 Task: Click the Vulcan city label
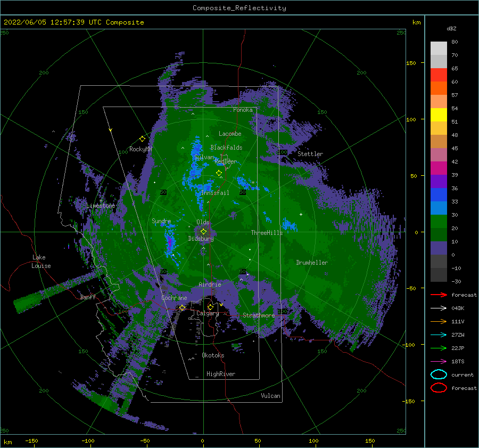(270, 396)
